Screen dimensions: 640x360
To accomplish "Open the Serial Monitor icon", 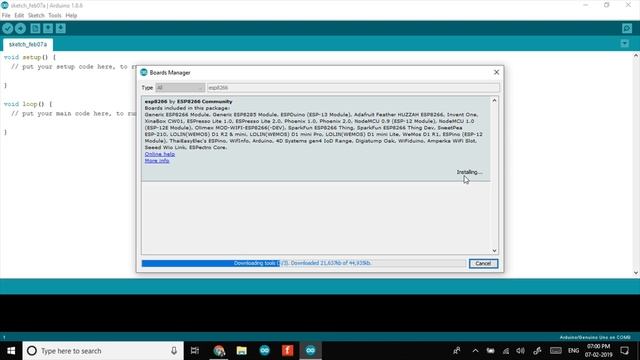I will click(x=627, y=29).
